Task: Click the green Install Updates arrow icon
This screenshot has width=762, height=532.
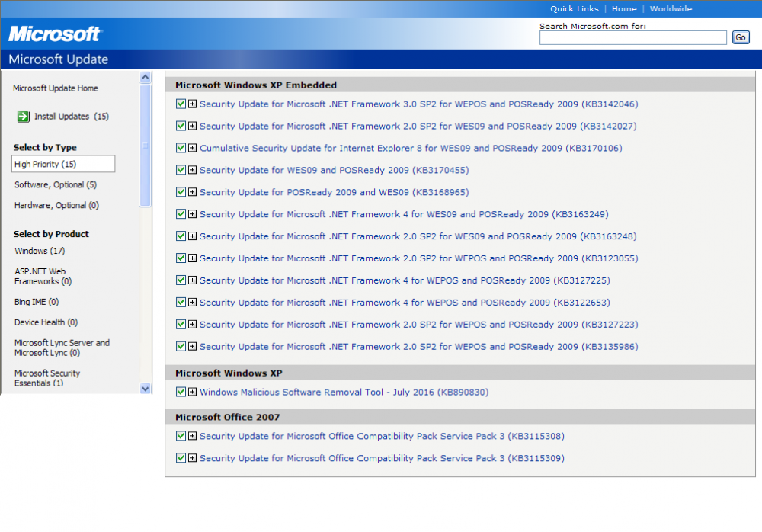Action: pos(23,117)
